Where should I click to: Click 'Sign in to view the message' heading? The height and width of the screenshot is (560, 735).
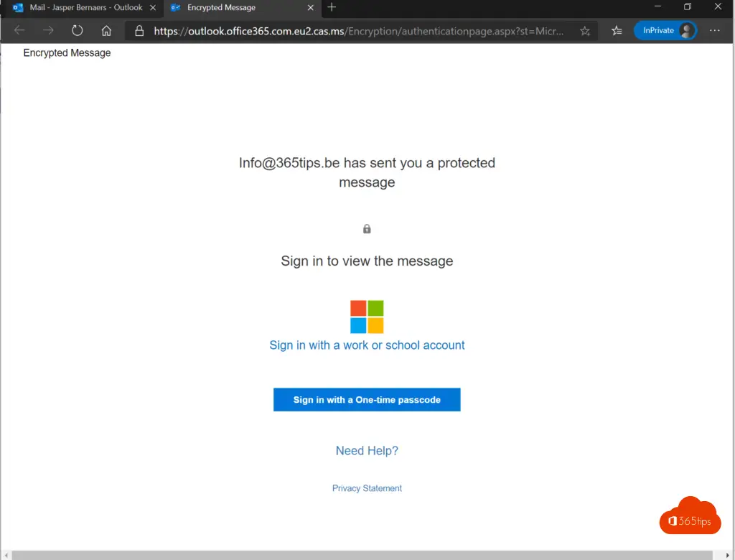(367, 261)
